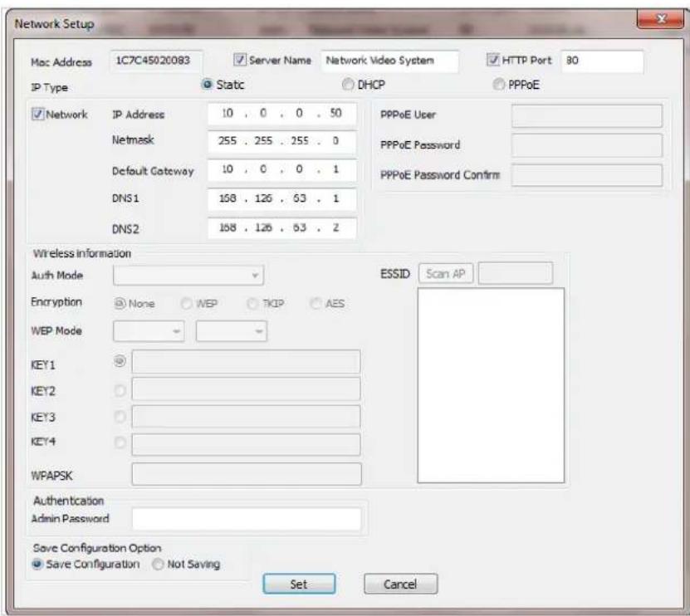
Task: Select PPPoE IP type
Action: tap(498, 84)
